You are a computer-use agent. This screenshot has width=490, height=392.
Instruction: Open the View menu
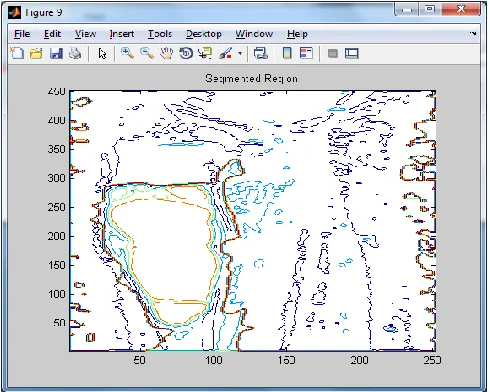click(85, 34)
